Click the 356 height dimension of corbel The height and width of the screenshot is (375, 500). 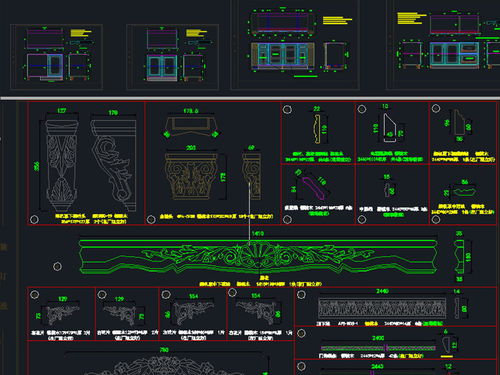[36, 166]
